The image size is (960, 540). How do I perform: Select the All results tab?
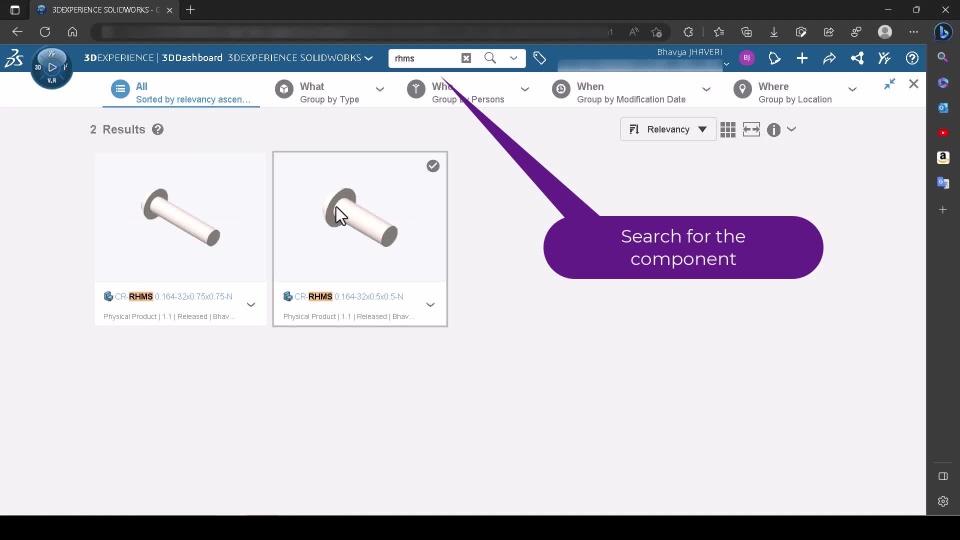pos(181,92)
